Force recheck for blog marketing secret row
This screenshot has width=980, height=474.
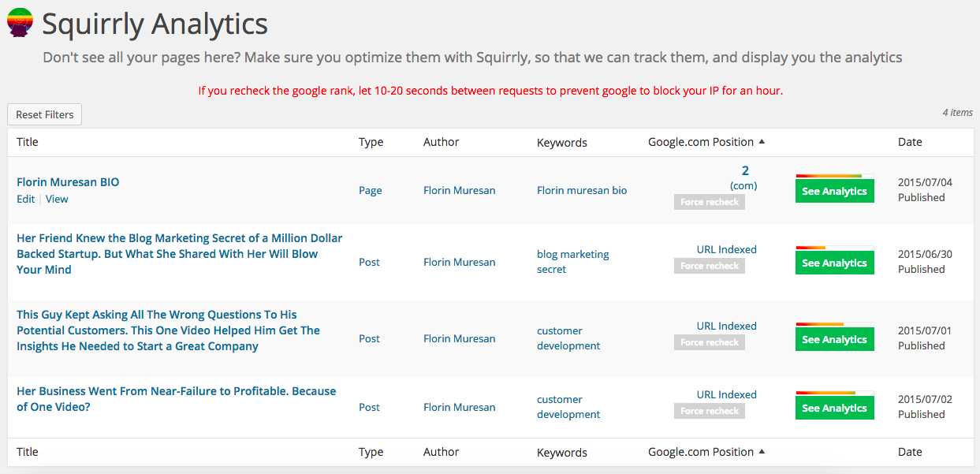click(x=710, y=266)
